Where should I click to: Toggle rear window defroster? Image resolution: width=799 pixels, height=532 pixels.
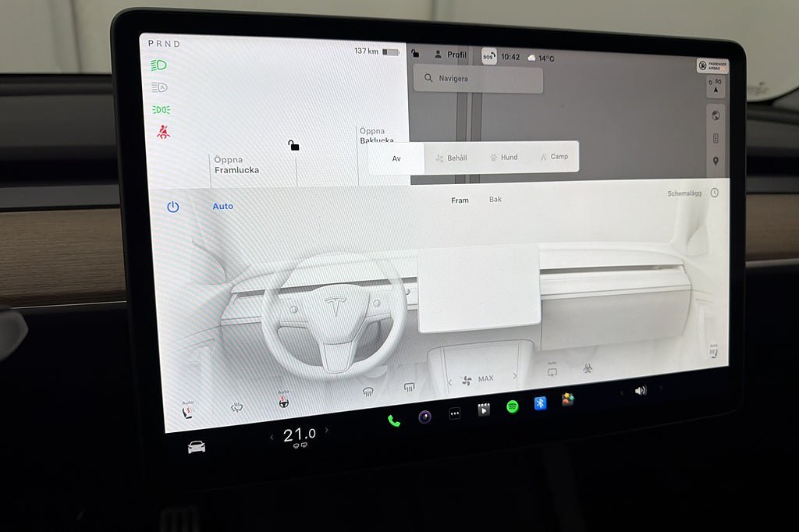[409, 387]
